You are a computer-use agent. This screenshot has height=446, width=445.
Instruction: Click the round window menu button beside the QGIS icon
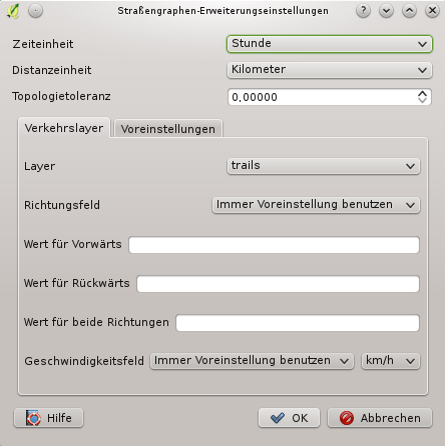pos(35,11)
